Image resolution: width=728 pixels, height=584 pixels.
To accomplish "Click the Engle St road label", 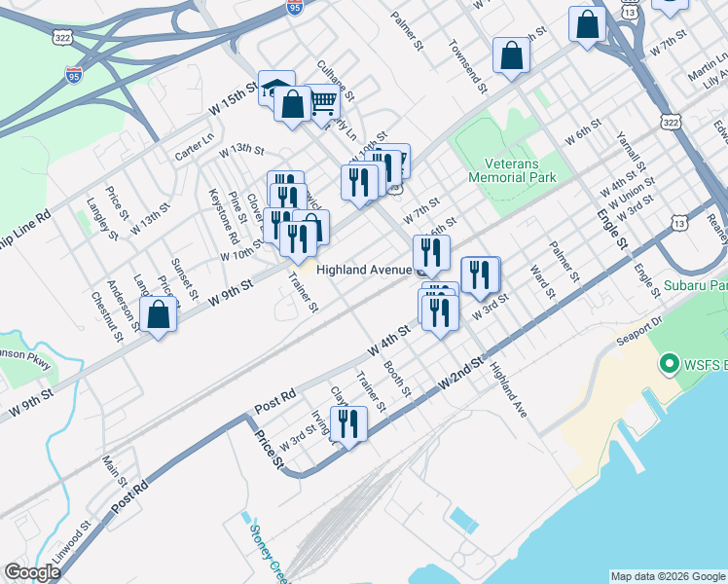I will pyautogui.click(x=612, y=230).
